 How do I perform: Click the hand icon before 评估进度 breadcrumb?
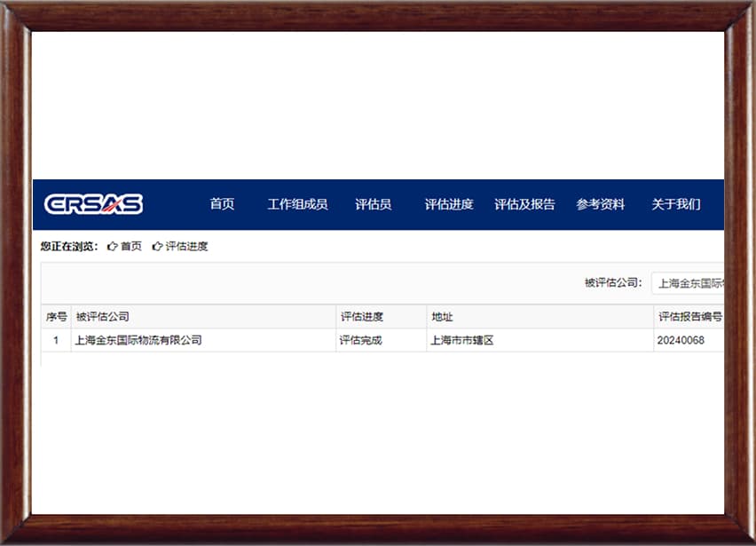tap(157, 247)
